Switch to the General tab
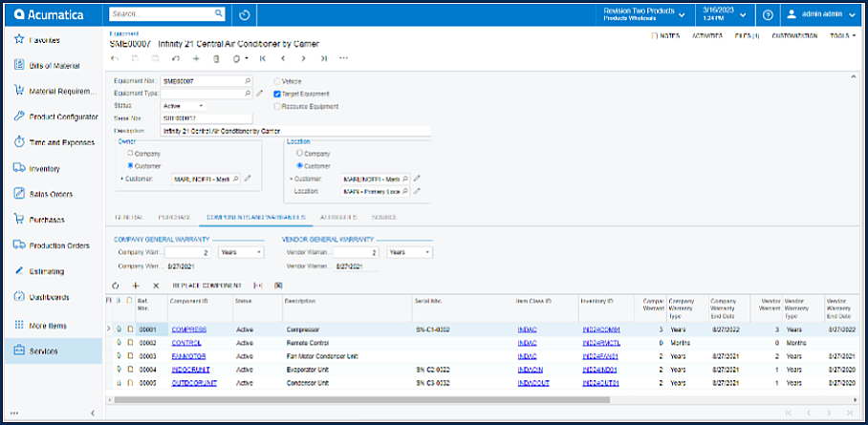 coord(128,218)
